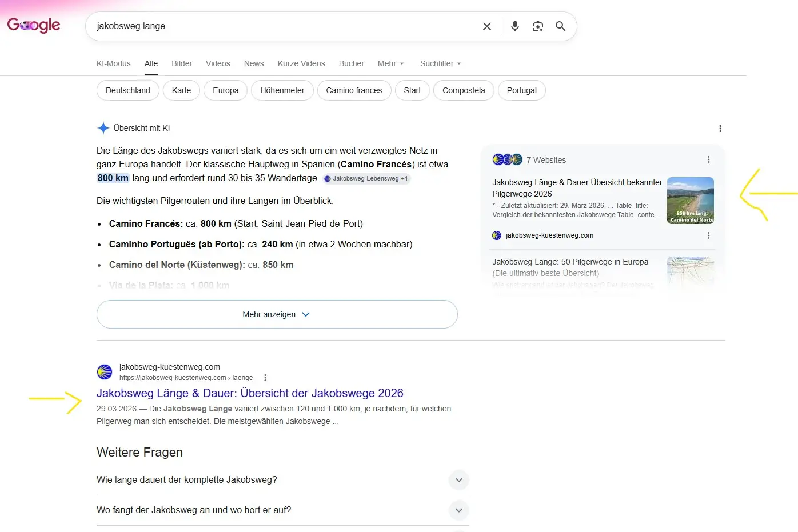798x532 pixels.
Task: Open the Videos tab
Action: point(218,63)
